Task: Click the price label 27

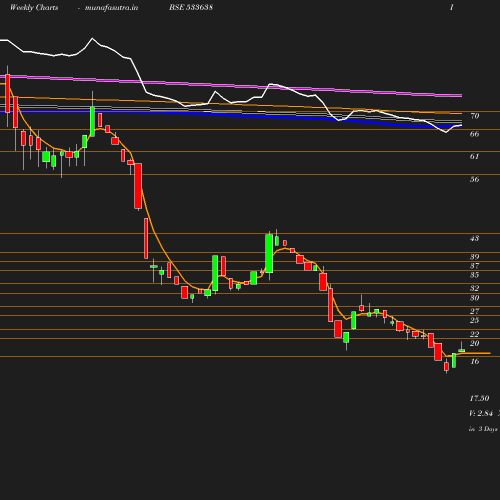Action: pos(475,311)
